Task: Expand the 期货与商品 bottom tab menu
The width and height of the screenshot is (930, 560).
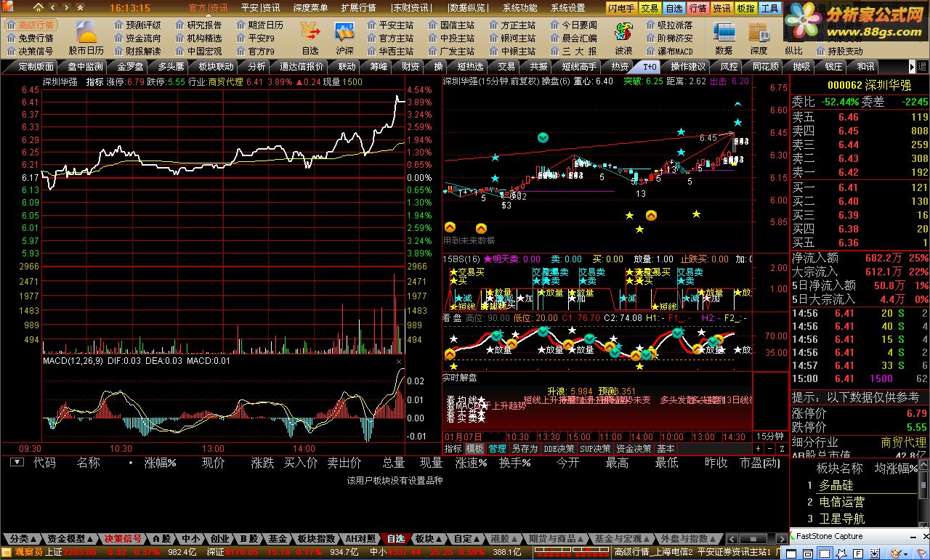Action: click(556, 539)
